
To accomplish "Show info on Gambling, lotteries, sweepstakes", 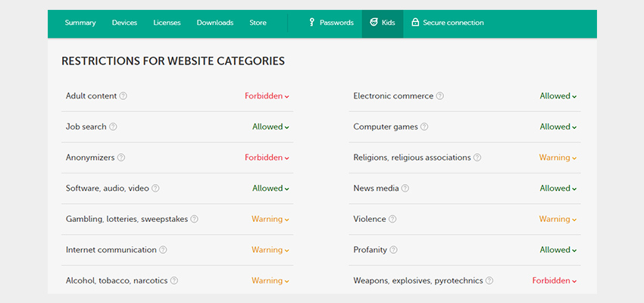I will (194, 219).
